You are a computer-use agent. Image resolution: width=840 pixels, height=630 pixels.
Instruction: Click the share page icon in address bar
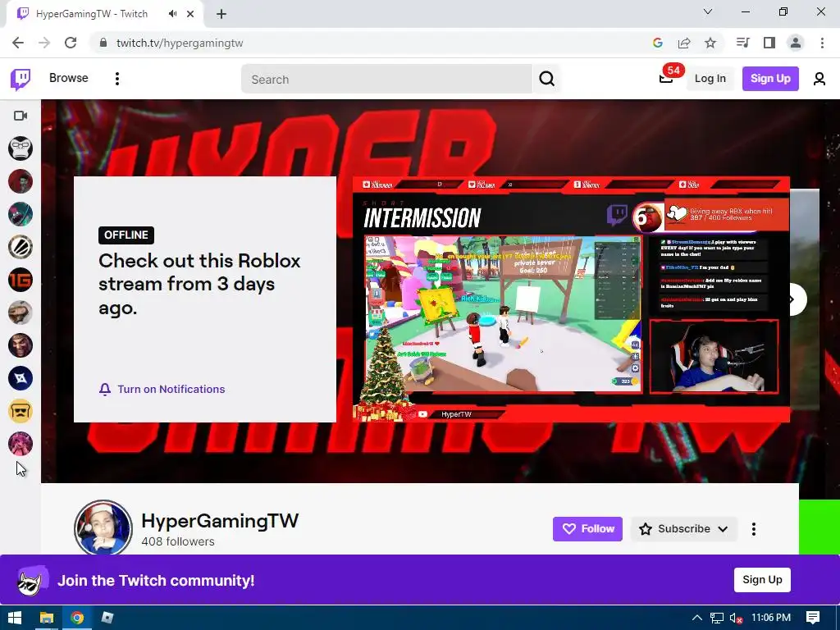point(684,43)
